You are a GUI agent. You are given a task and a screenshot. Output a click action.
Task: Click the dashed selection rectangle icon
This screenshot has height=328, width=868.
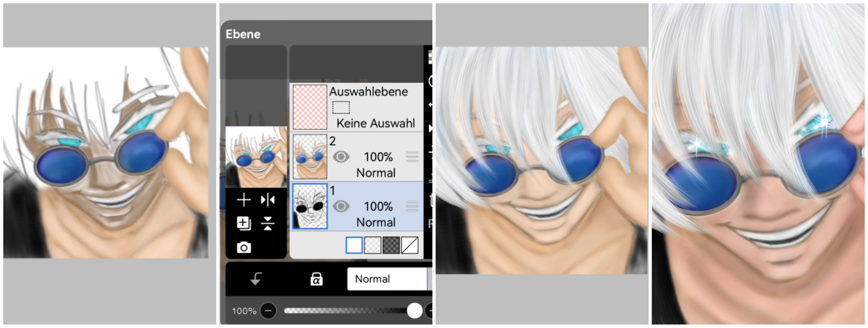[x=341, y=108]
